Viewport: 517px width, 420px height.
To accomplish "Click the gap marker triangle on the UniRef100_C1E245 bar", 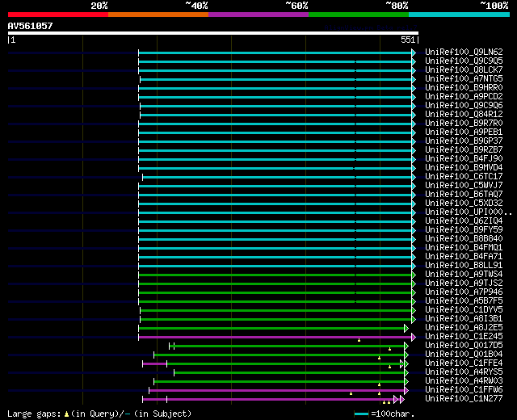I will click(359, 340).
